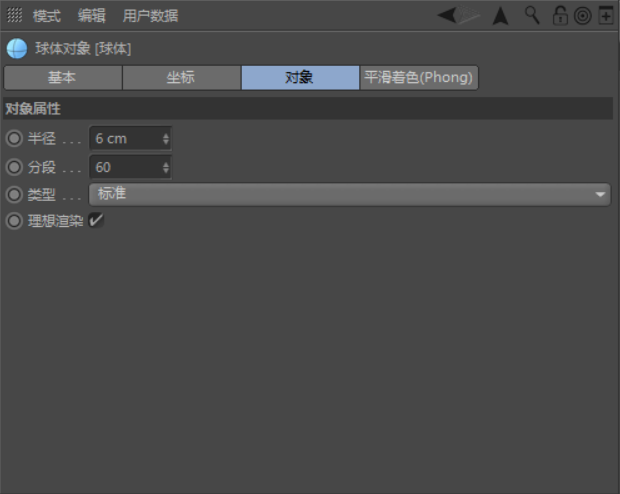Open the 用户数据 menu
The image size is (620, 494).
point(150,16)
